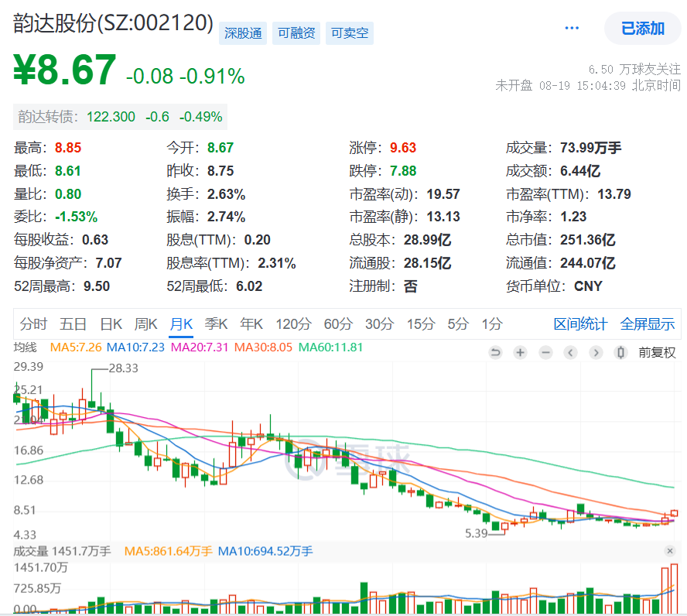Click the 5.39 low marker on chart
Image resolution: width=687 pixels, height=616 pixels.
click(477, 533)
